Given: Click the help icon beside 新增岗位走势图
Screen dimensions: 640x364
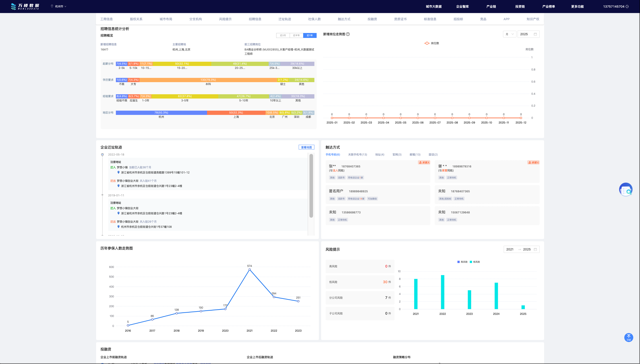Looking at the screenshot, I should pos(348,34).
